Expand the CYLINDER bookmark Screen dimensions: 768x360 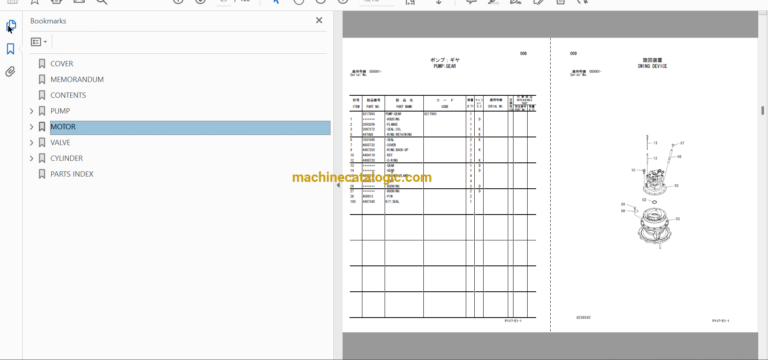(31, 158)
